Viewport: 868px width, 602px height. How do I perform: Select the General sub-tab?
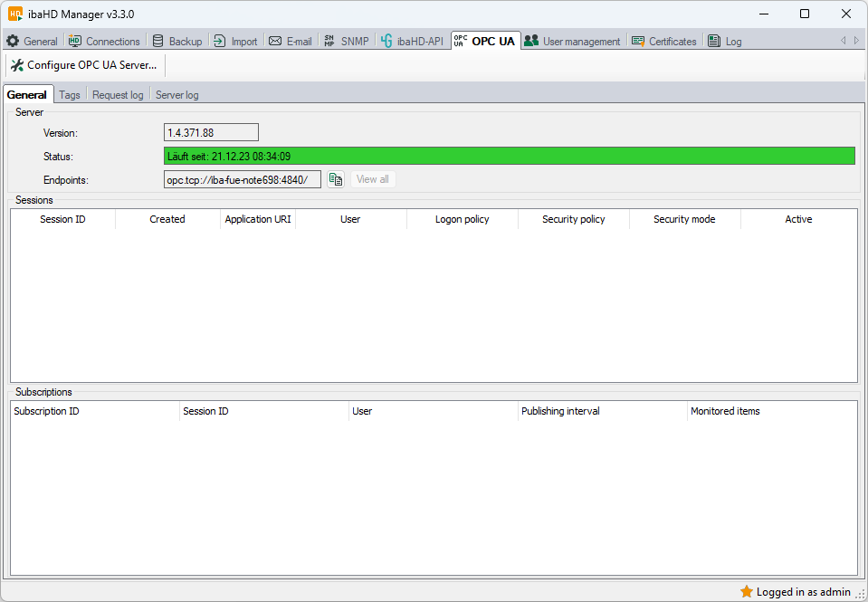coord(26,95)
